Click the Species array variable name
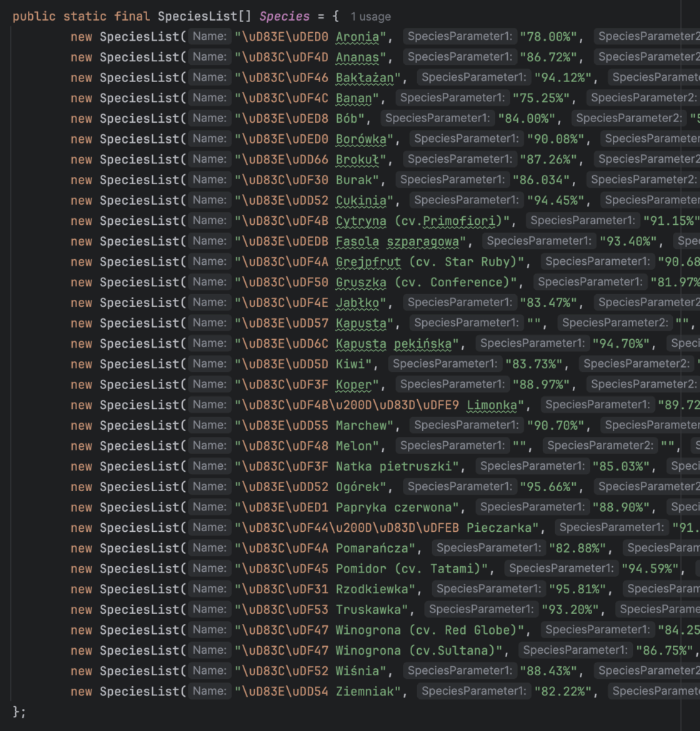Viewport: 700px width, 731px height. 284,16
